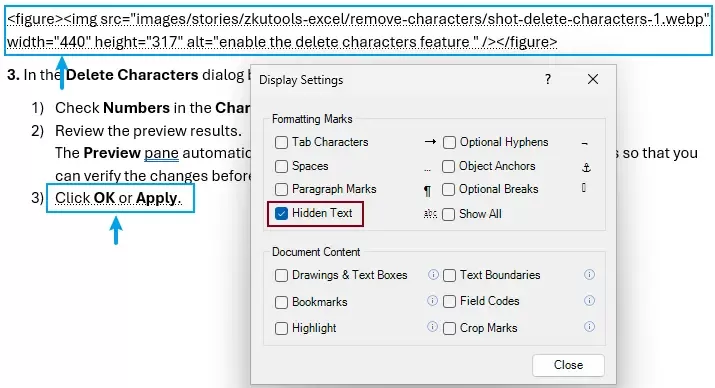Uncheck the Hidden Text checkbox

pos(281,213)
